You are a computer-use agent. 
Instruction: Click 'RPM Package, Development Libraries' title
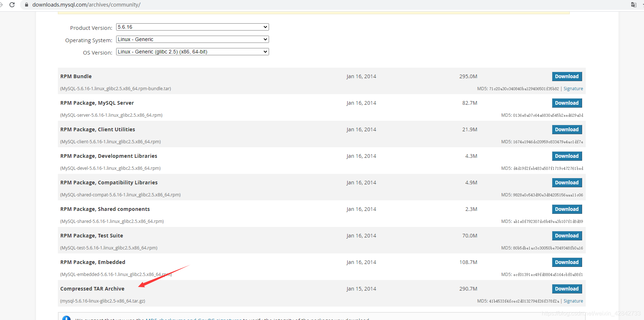pyautogui.click(x=109, y=156)
